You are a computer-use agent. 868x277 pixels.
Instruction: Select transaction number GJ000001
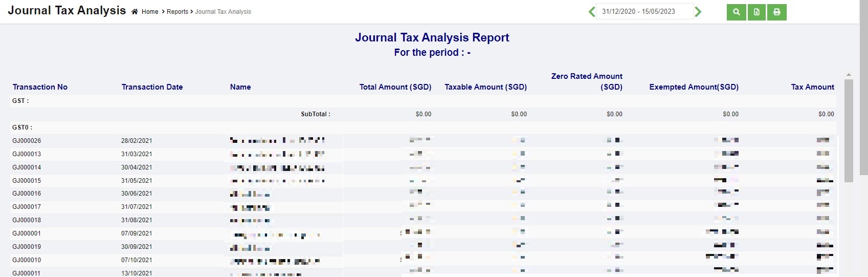point(27,233)
